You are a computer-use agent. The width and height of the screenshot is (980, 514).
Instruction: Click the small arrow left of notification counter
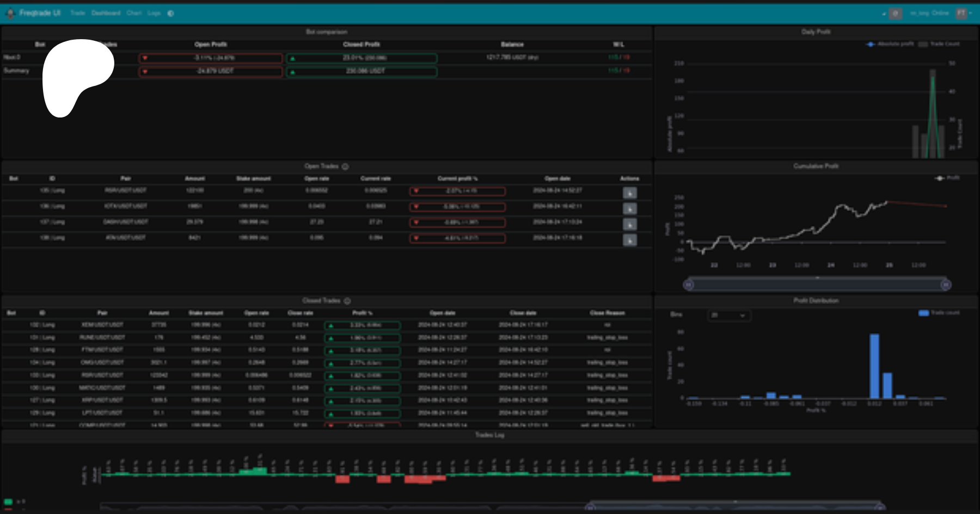[883, 14]
